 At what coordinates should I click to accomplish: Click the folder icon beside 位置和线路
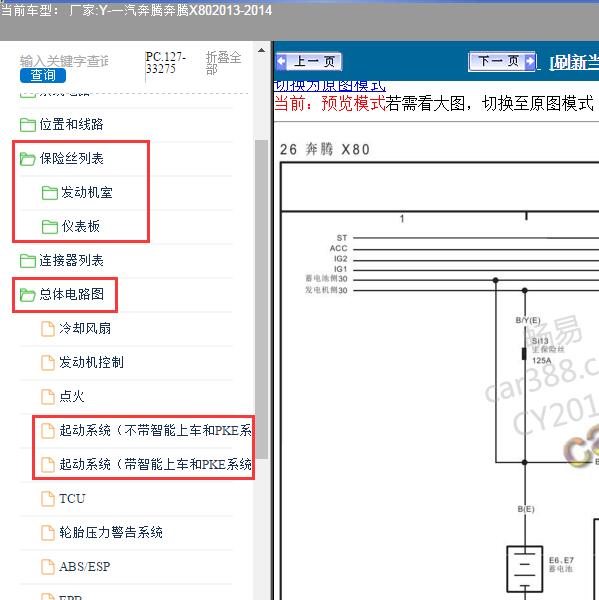click(28, 125)
